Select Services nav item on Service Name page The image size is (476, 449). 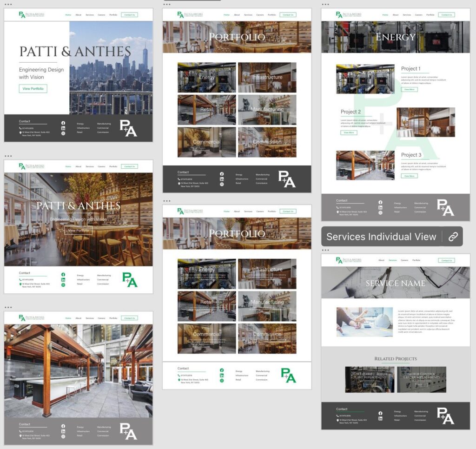pyautogui.click(x=392, y=260)
